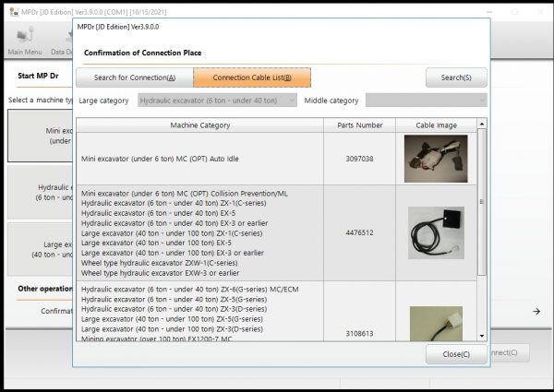This screenshot has width=554, height=392.
Task: Select 'Hydraulic excavator ZX-3(D-series)' line
Action: (x=174, y=309)
